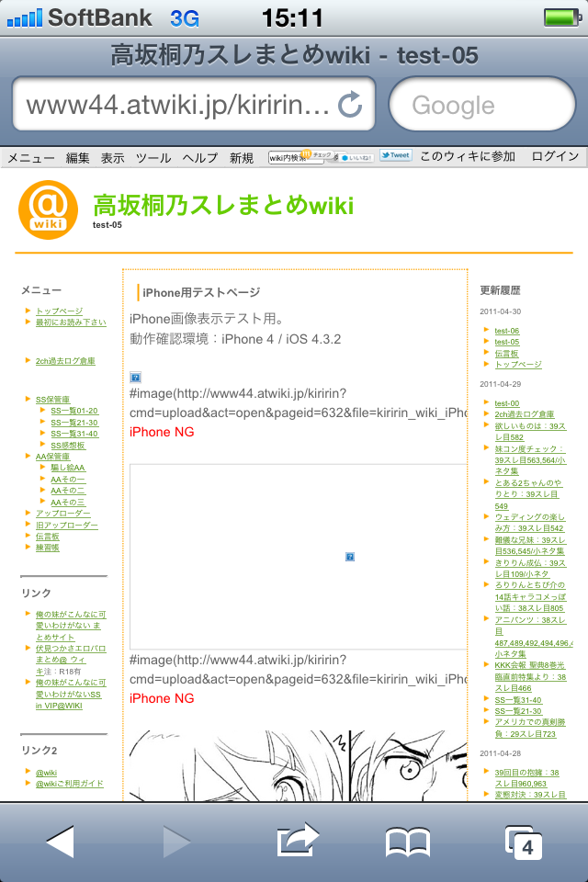This screenshot has height=882, width=588.
Task: Open the アップローダー link
Action: pos(63,513)
